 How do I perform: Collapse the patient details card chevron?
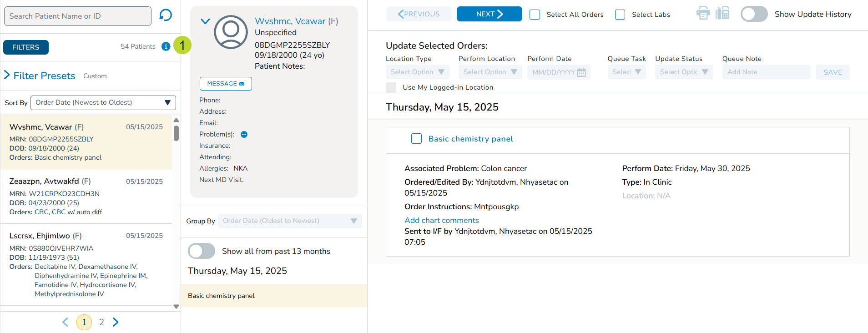pos(205,21)
